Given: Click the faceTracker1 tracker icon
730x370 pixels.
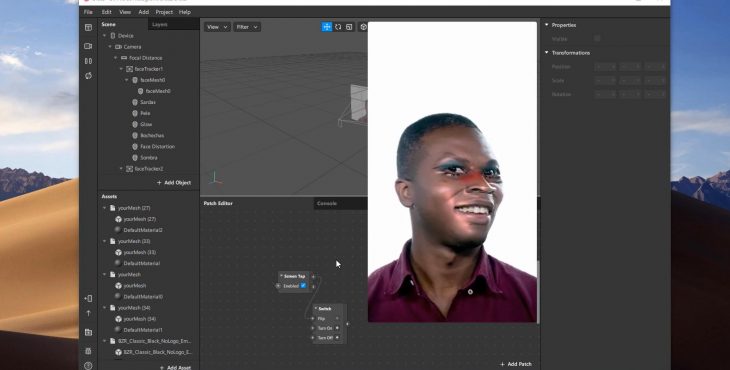Looking at the screenshot, I should click(129, 69).
